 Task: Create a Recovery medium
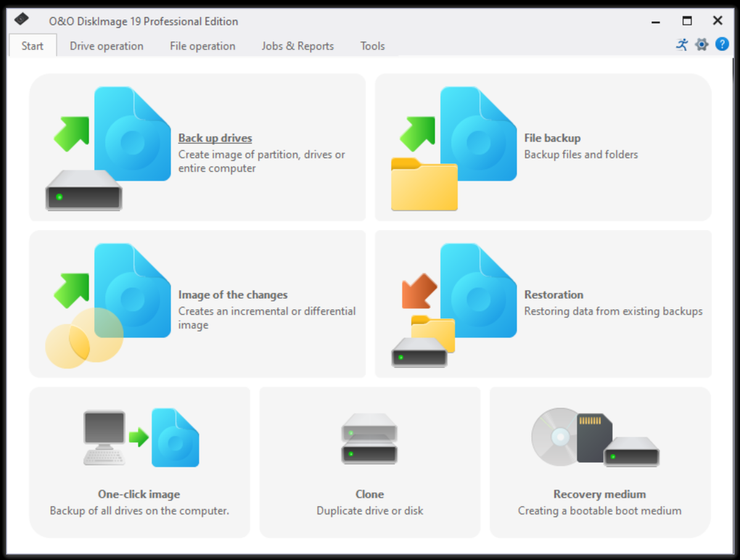click(598, 494)
